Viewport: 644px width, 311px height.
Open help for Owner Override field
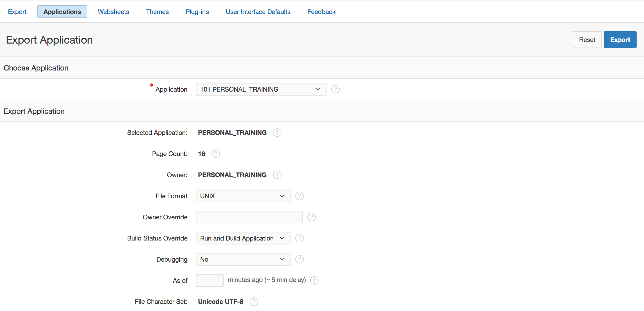pos(311,217)
